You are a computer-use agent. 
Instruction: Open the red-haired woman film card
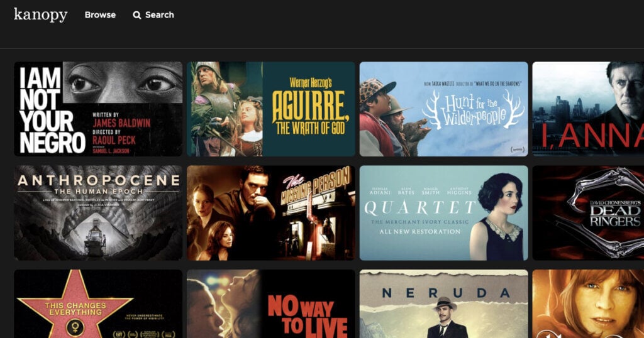[588, 304]
